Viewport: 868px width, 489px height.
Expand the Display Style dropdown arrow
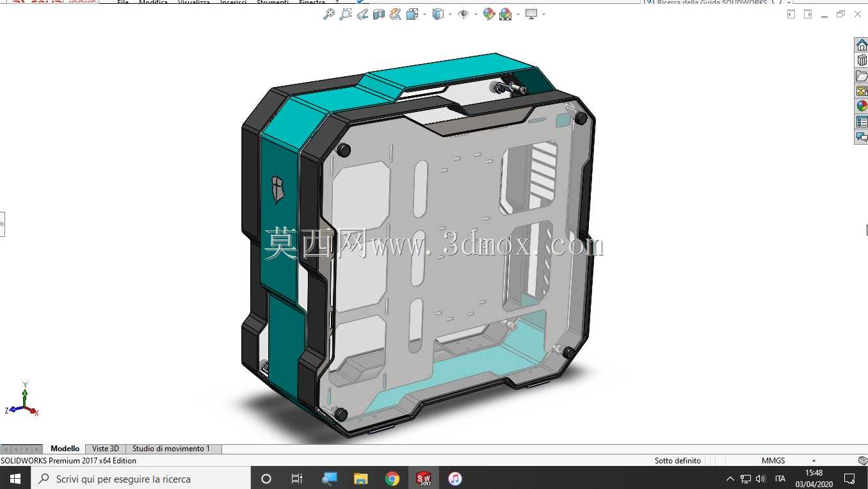pyautogui.click(x=450, y=14)
